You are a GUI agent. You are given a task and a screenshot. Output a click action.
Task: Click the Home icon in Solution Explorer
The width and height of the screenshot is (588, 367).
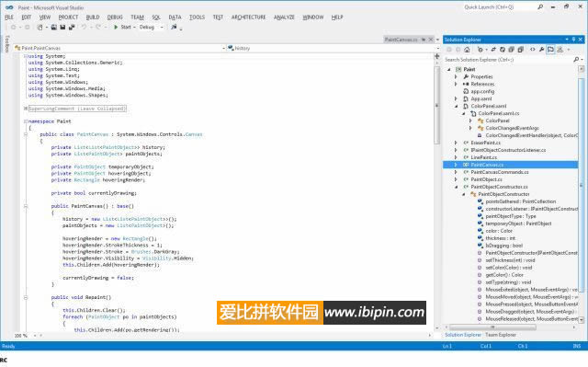(x=467, y=50)
